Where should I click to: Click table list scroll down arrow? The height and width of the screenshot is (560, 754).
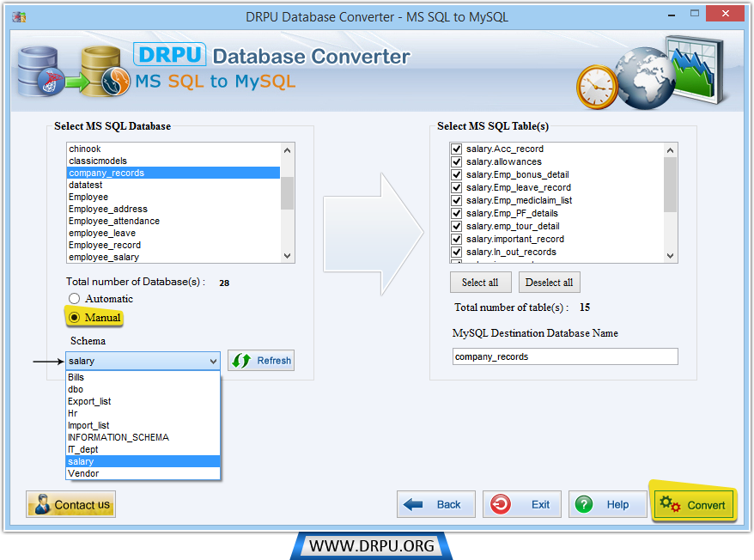tap(671, 255)
